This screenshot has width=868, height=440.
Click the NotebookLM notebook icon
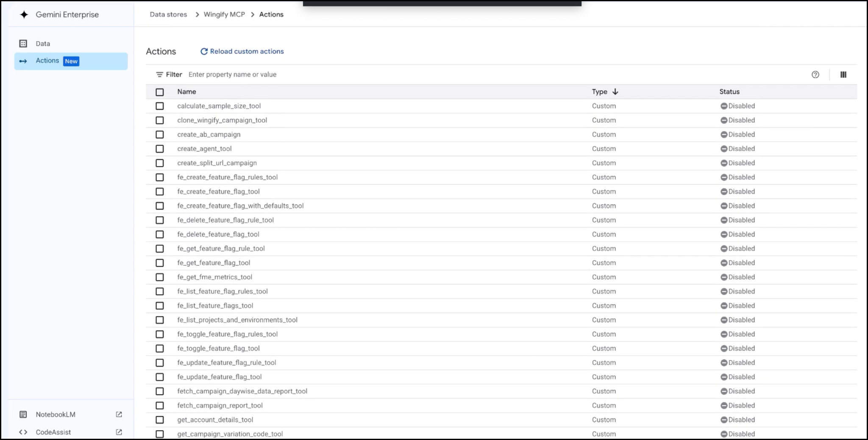(x=23, y=415)
